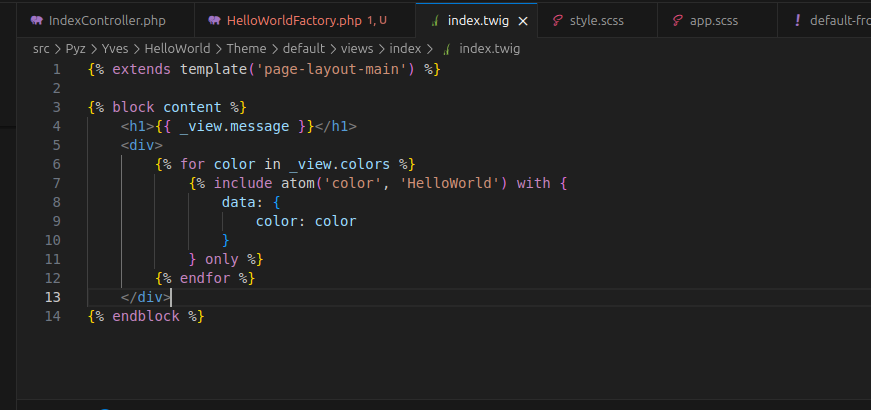The image size is (871, 410).
Task: Click the 'endfor' tag on line 12
Action: click(x=204, y=278)
